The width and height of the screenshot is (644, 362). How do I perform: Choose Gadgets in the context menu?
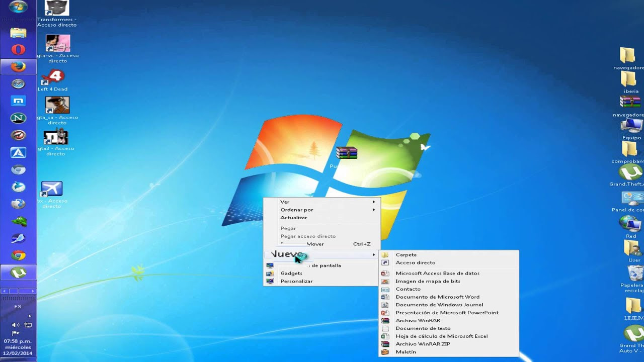tap(321, 274)
